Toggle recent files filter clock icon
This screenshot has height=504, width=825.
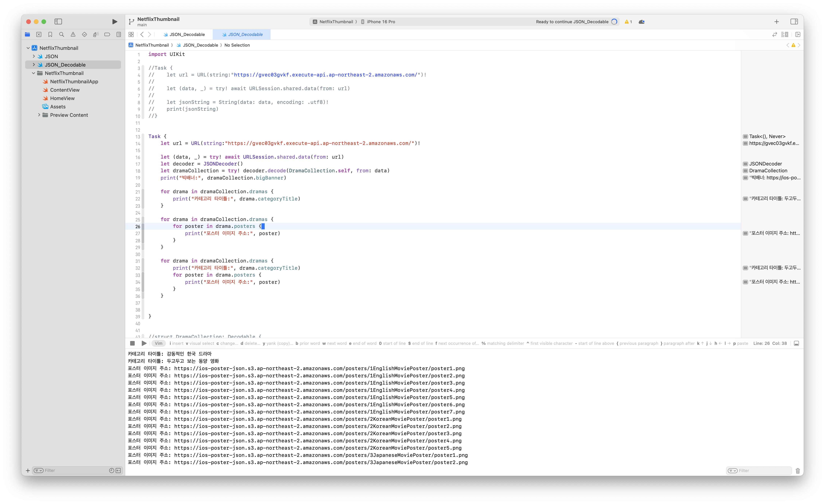click(x=111, y=471)
